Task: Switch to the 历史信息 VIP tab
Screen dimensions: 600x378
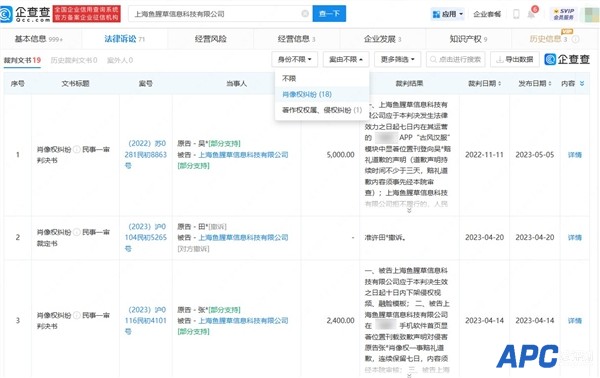Action: pos(548,39)
